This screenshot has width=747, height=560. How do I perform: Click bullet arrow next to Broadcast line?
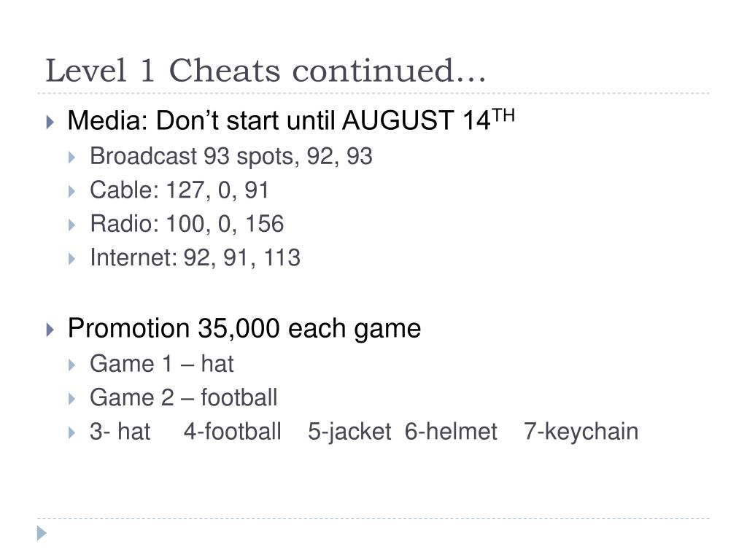72,157
